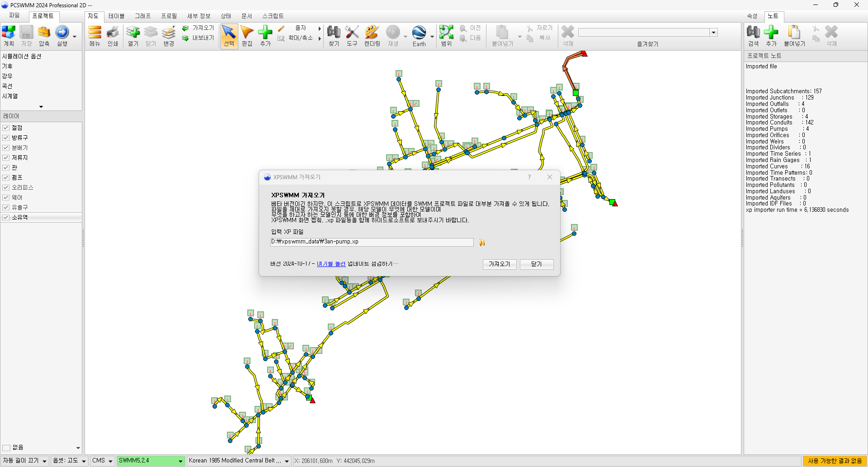Toggle the 소유역 layer checkbox
Screen dimensions: 868x467
(x=6, y=218)
